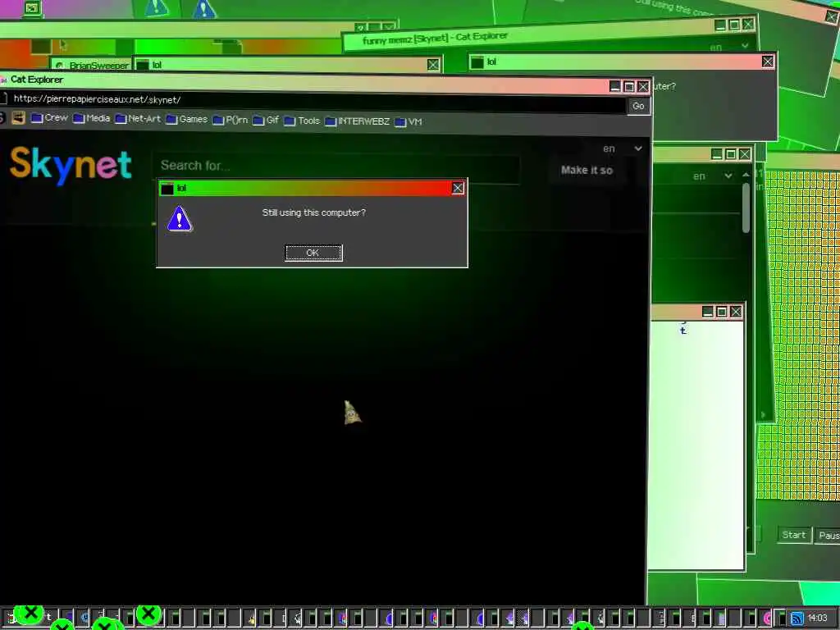Viewport: 840px width, 630px height.
Task: Maximize the Cat Explorer Skynet window
Action: 629,86
